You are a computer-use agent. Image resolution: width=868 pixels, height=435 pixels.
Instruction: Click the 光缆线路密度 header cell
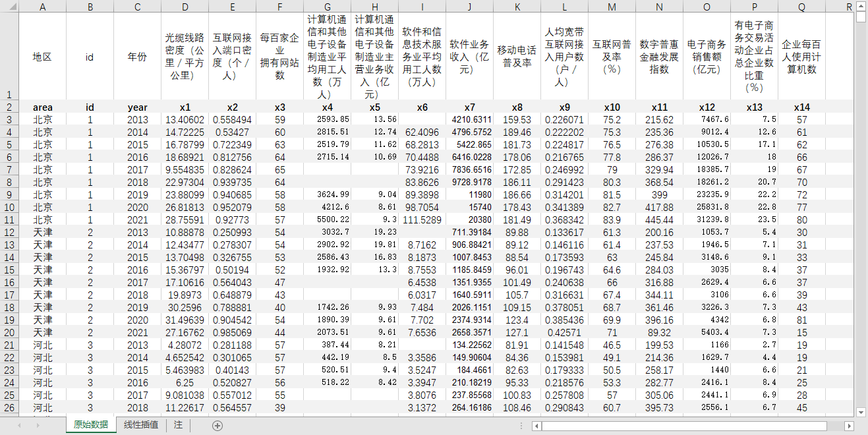point(185,57)
